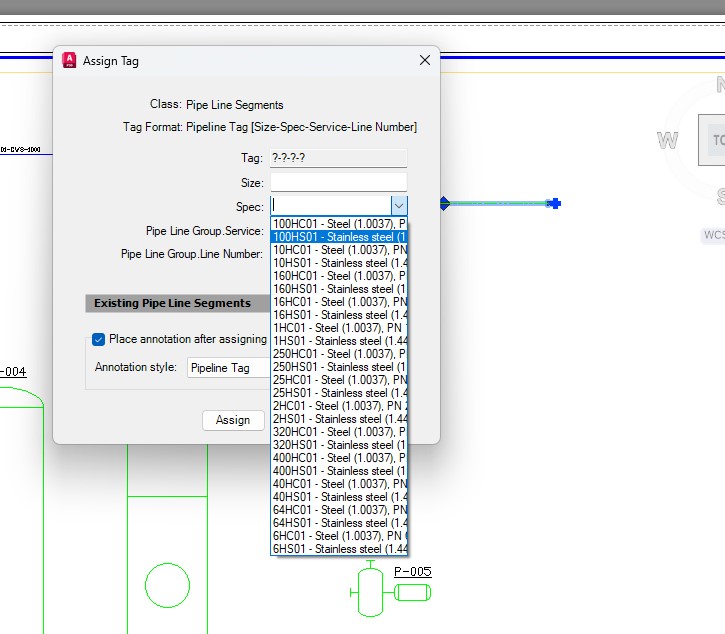The image size is (725, 634).
Task: Click into the Size input field
Action: [338, 182]
